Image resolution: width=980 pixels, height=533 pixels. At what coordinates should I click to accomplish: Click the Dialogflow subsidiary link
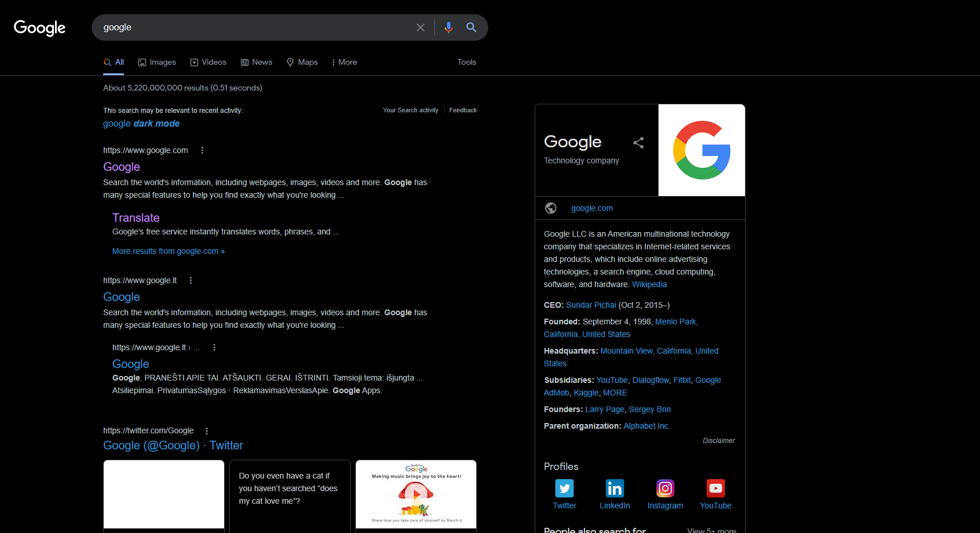(x=651, y=380)
